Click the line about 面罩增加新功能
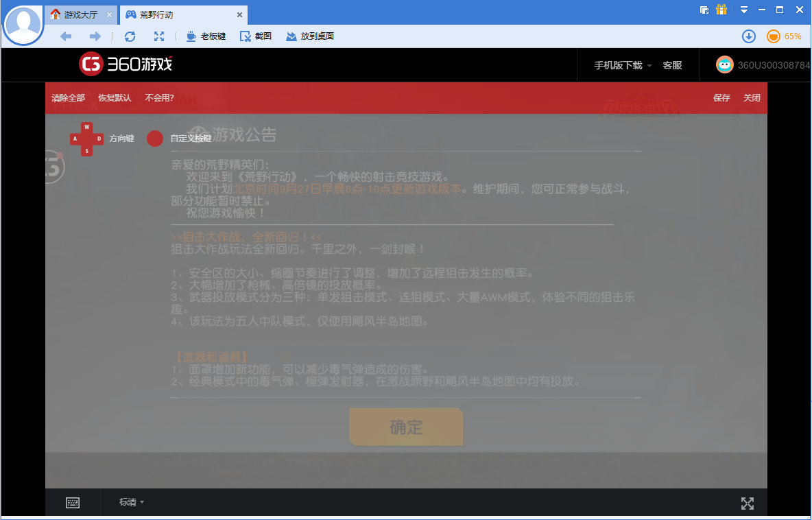This screenshot has height=520, width=812. (x=301, y=369)
